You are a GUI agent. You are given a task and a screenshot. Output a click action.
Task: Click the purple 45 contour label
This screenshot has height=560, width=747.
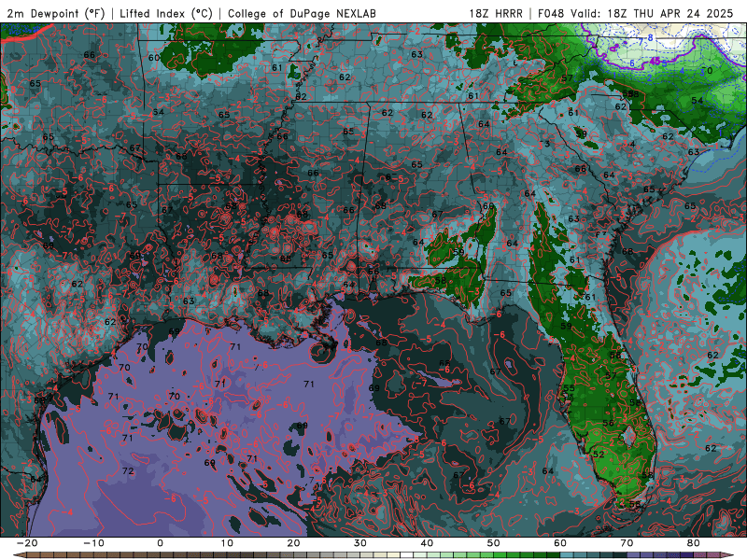click(x=655, y=62)
